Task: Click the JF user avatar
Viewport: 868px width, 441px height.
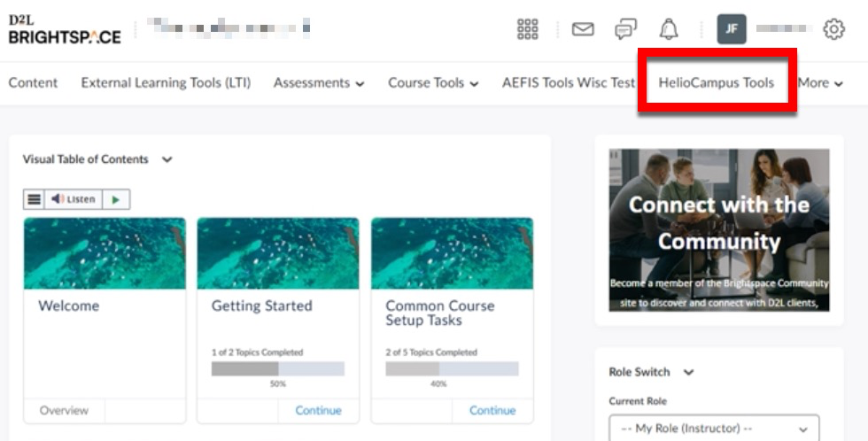Action: coord(732,29)
